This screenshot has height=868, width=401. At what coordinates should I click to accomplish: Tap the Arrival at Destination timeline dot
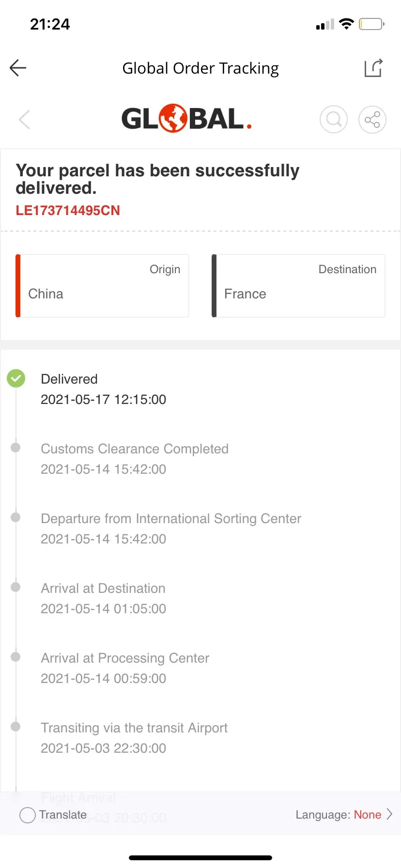[16, 587]
